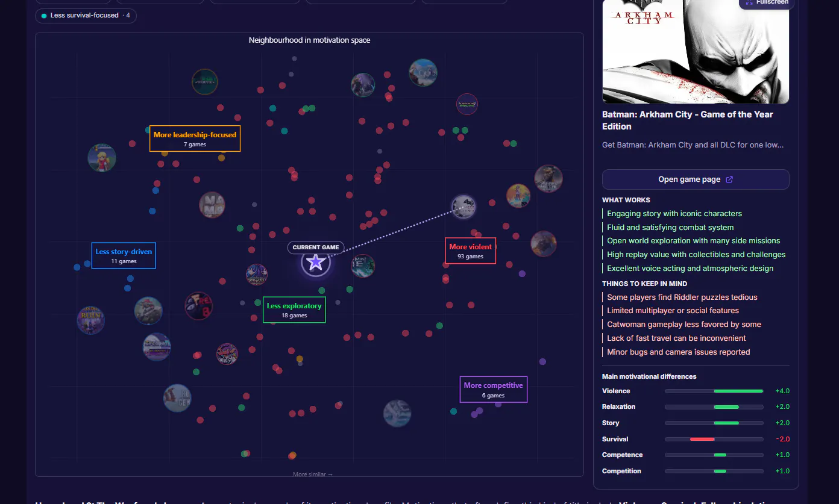Screen dimensions: 839x504
Task: Click the CURRENT GAME label pill
Action: coord(316,247)
